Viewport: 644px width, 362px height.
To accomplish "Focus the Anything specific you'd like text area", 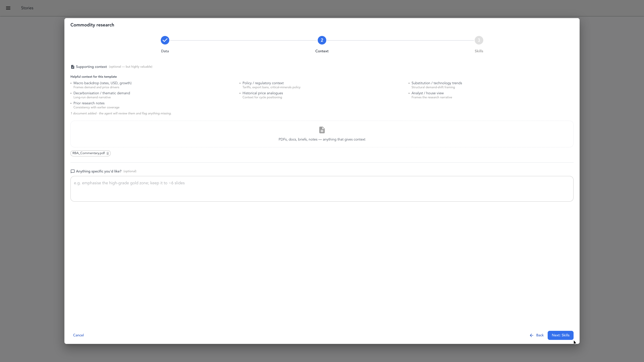I will [322, 189].
